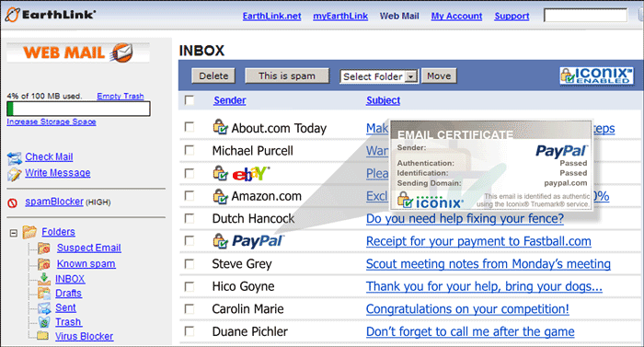Select the Steve Grey message checkbox

pos(190,263)
